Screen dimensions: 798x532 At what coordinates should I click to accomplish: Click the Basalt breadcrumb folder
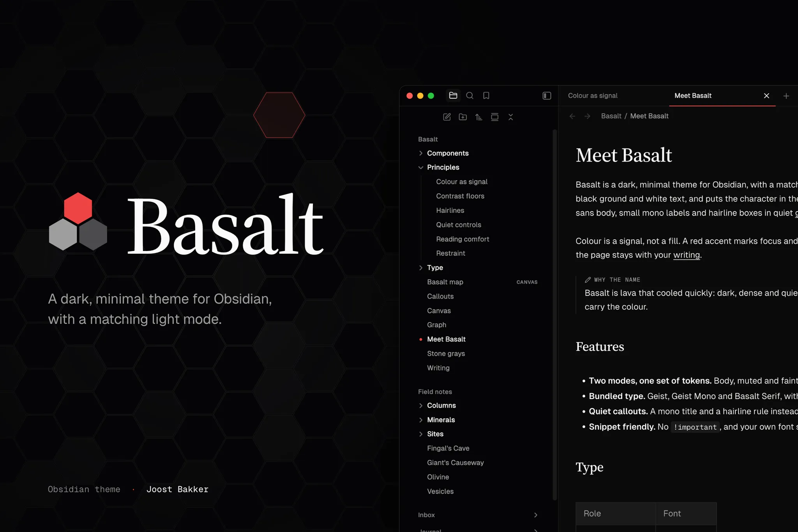click(611, 116)
